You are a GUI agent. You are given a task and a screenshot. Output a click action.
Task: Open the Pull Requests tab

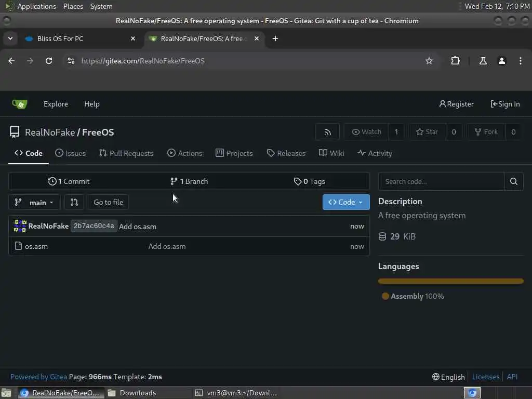[x=126, y=153]
